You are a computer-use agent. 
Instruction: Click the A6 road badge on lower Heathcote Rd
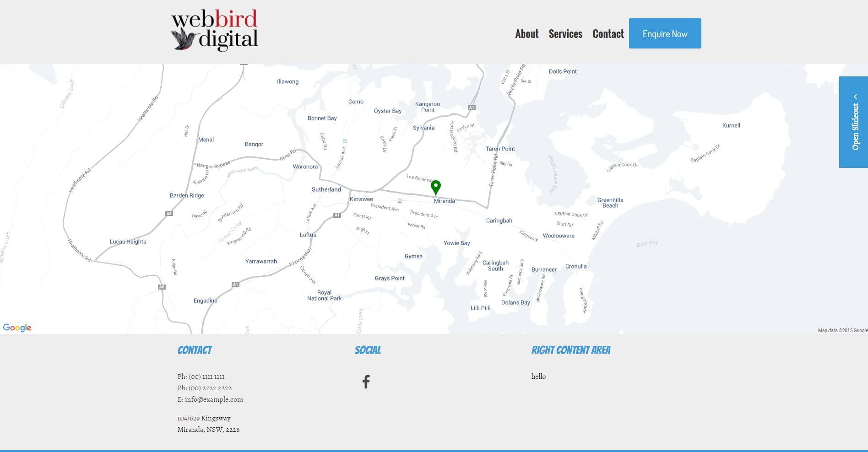click(162, 287)
